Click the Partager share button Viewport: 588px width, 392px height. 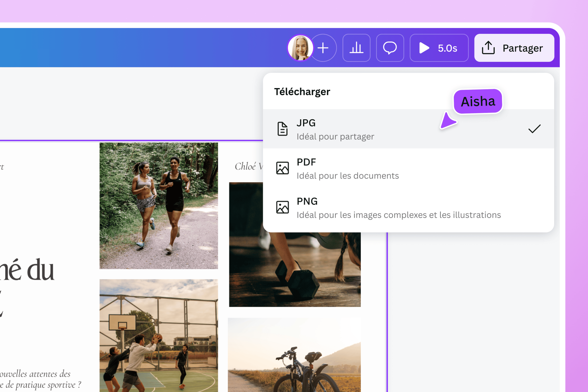[514, 48]
